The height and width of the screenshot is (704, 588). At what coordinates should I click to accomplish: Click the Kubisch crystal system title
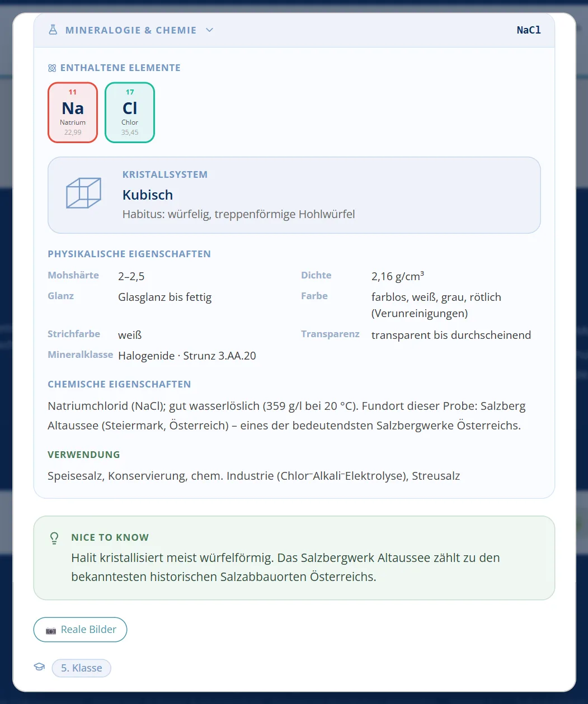click(148, 195)
